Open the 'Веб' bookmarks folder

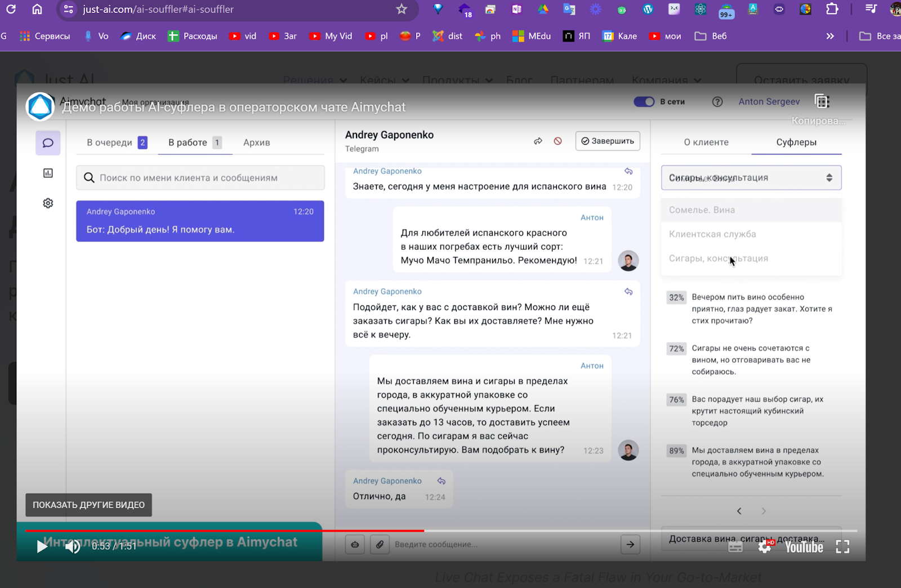[711, 36]
